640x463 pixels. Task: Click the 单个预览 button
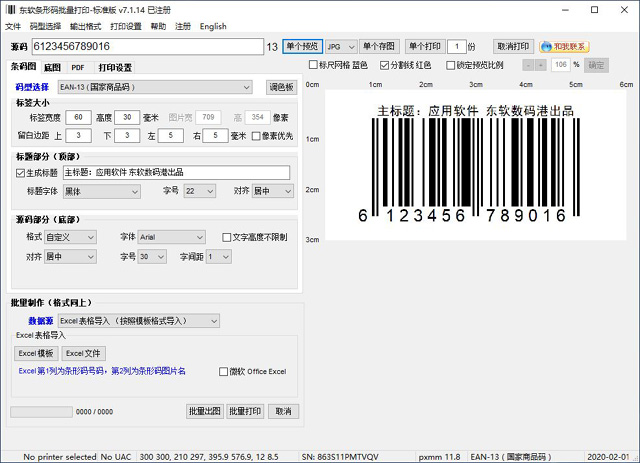point(302,47)
